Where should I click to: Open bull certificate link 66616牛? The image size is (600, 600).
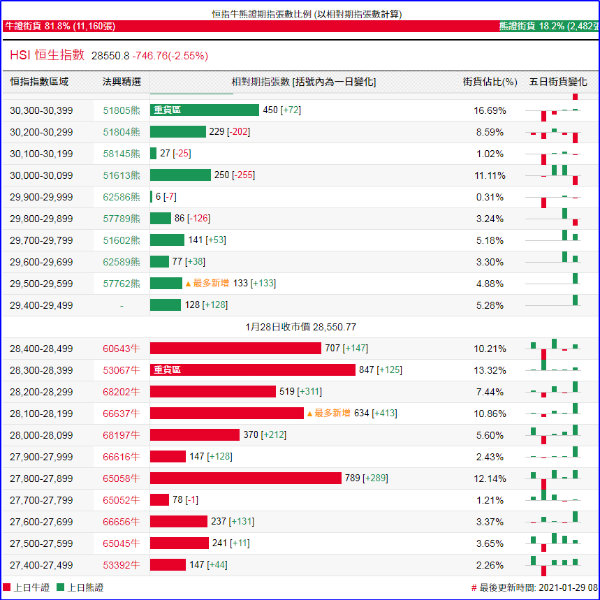pyautogui.click(x=121, y=457)
